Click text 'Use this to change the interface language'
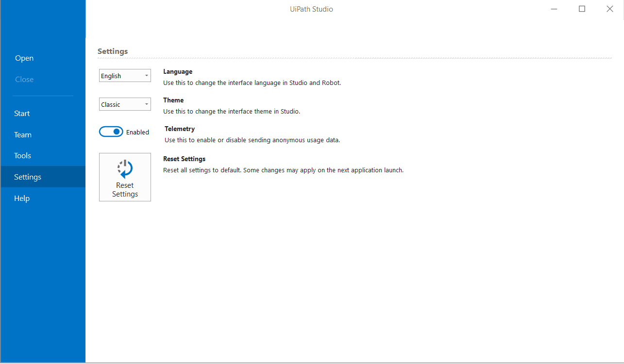Screen dimensions: 624x364 point(222,83)
